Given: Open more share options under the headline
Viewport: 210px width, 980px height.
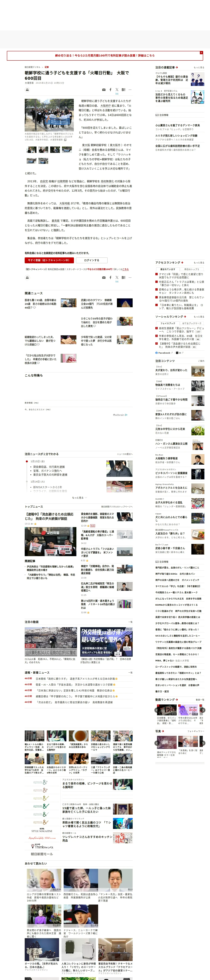Looking at the screenshot, I should (x=130, y=90).
